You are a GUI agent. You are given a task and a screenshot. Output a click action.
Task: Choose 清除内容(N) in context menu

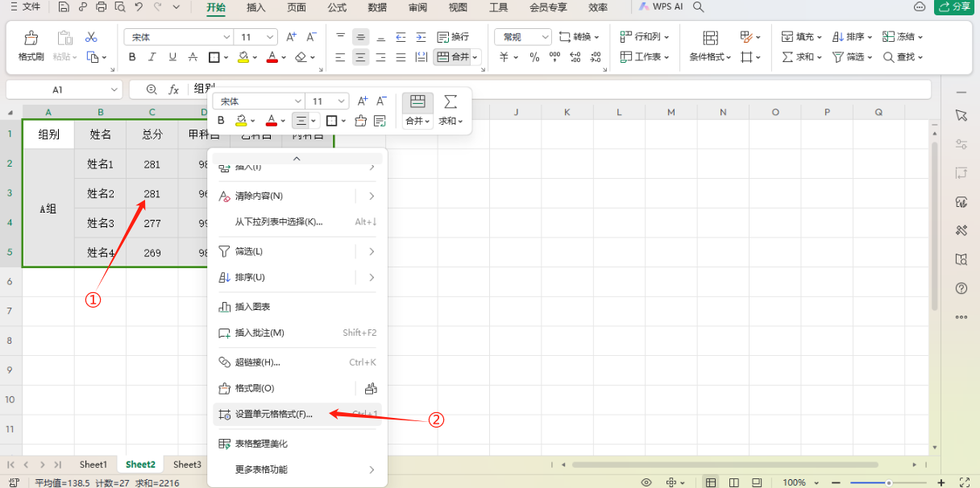coord(297,196)
